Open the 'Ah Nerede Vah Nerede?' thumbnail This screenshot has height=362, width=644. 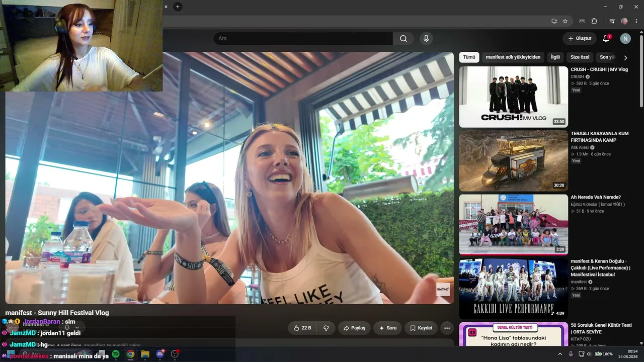(513, 225)
